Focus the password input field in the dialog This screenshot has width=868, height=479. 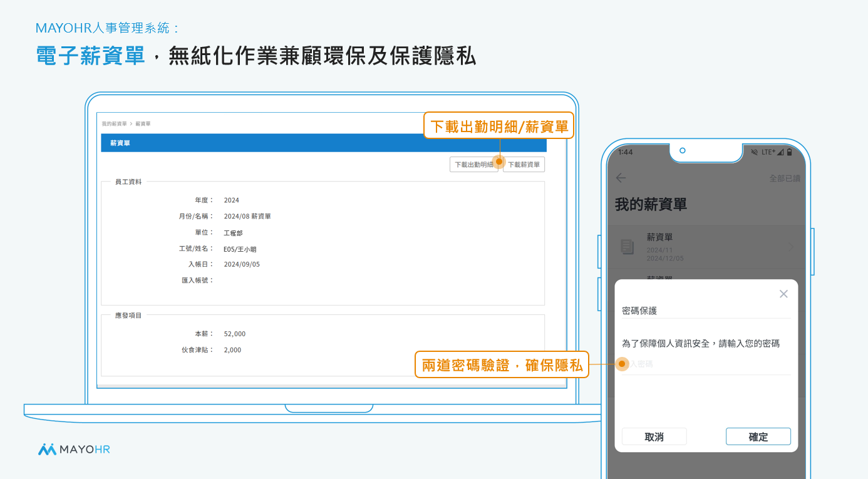[706, 364]
